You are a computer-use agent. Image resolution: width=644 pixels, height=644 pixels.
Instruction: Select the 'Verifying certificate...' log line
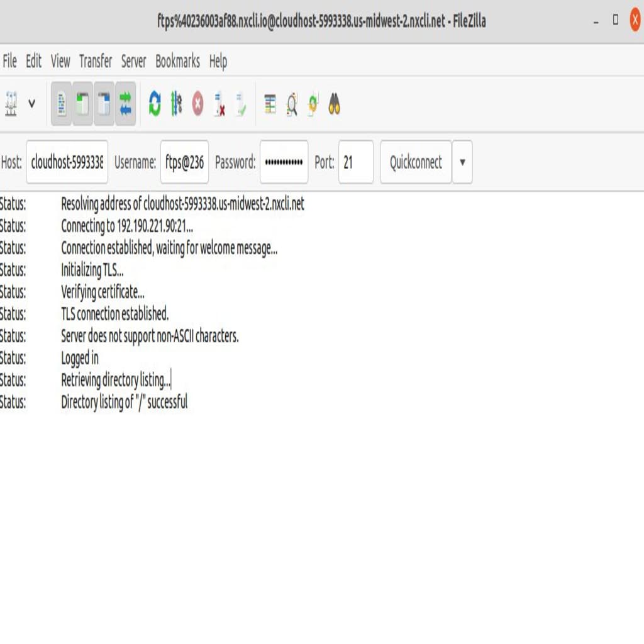click(103, 292)
